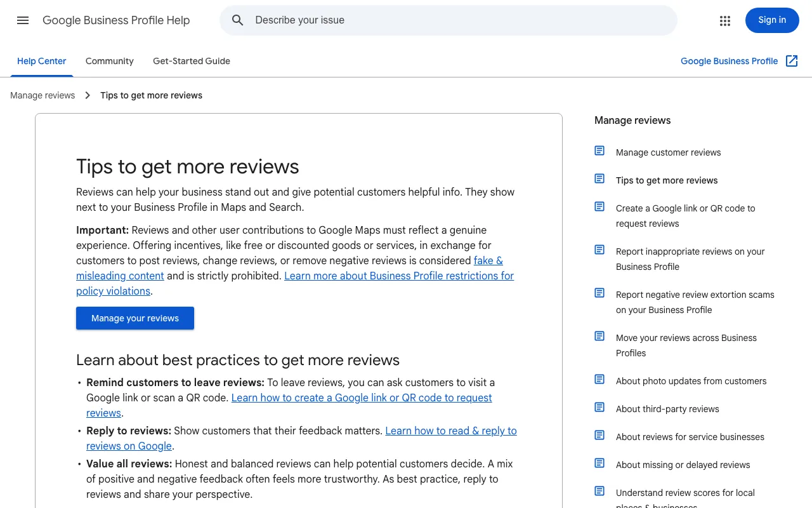Image resolution: width=812 pixels, height=508 pixels.
Task: Open About reviews for service businesses
Action: 690,437
